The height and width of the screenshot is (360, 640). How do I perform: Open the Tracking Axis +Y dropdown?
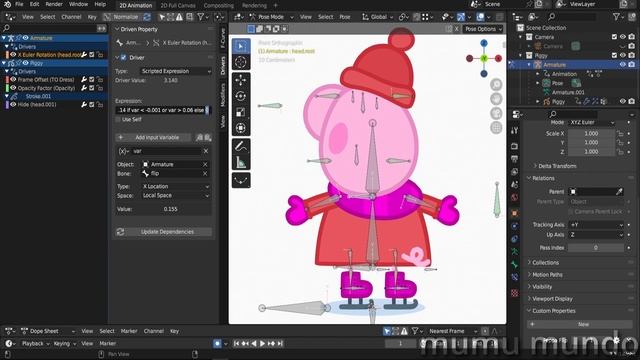click(596, 225)
